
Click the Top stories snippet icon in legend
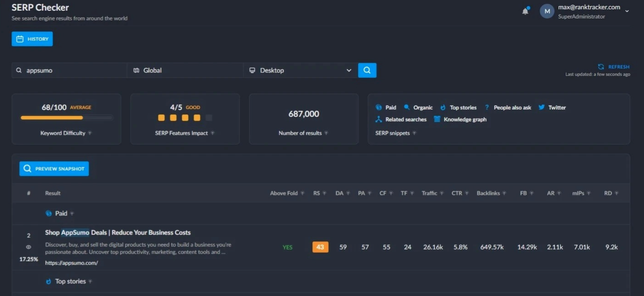click(x=443, y=108)
